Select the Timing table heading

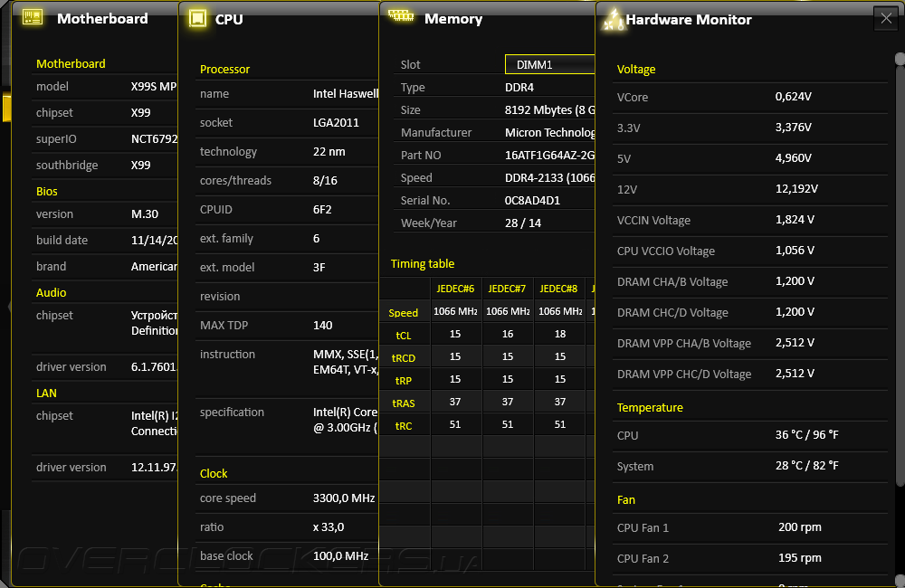423,264
